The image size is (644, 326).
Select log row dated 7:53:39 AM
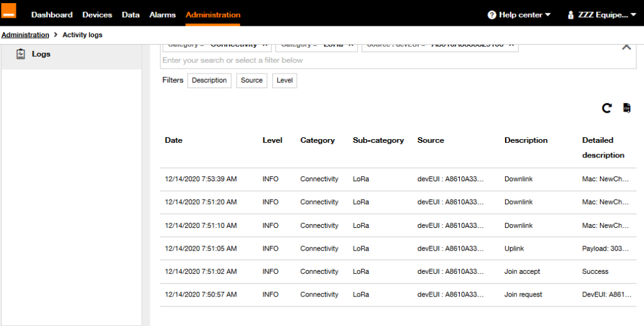[x=397, y=179]
